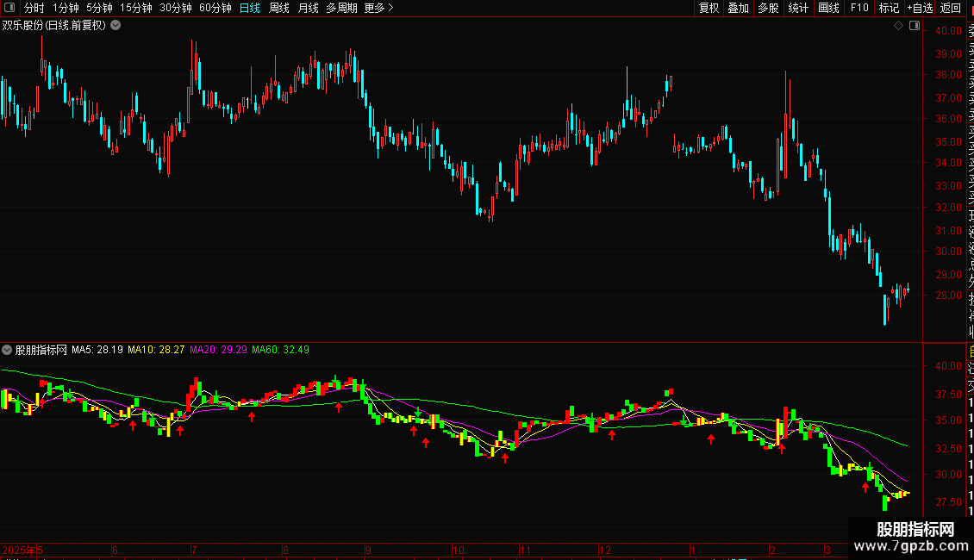Open the 画线 drawing tools
This screenshot has height=560, width=974.
pyautogui.click(x=828, y=8)
